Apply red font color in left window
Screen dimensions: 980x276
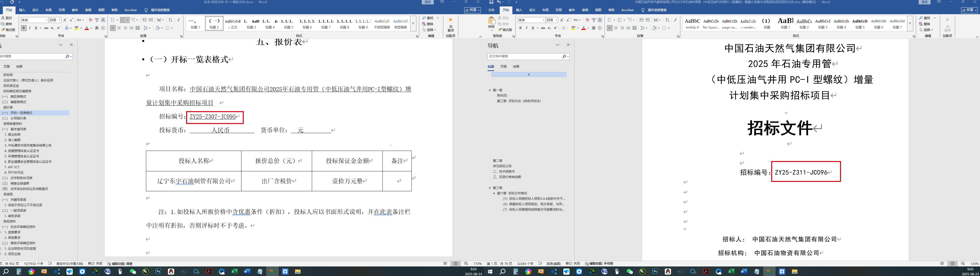click(x=87, y=28)
